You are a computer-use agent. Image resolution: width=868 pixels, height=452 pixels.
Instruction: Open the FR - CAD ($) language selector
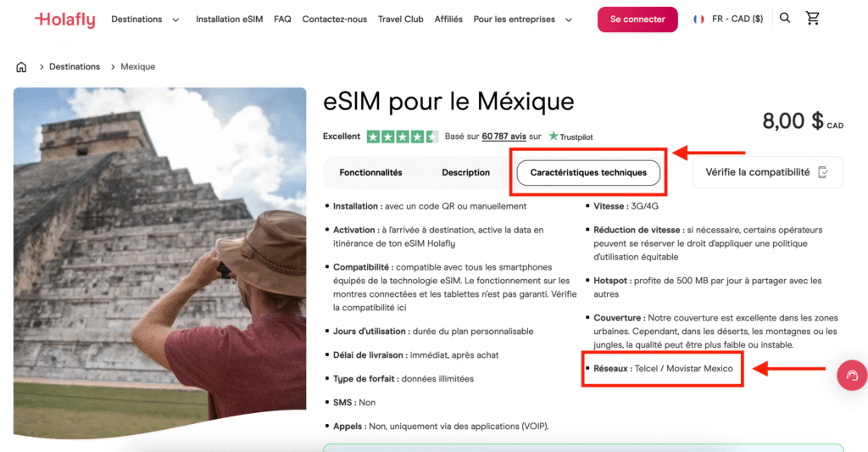pyautogui.click(x=737, y=20)
